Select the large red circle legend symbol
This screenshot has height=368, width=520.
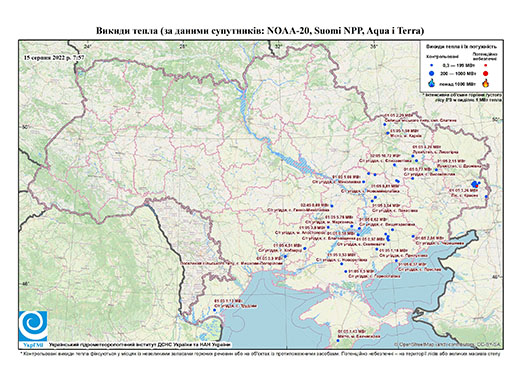click(485, 74)
